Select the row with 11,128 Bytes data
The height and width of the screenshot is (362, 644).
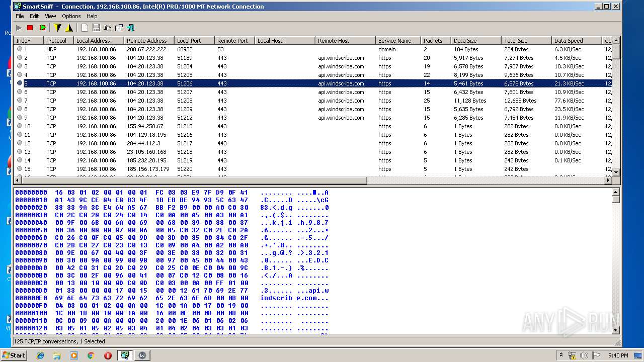pos(313,101)
